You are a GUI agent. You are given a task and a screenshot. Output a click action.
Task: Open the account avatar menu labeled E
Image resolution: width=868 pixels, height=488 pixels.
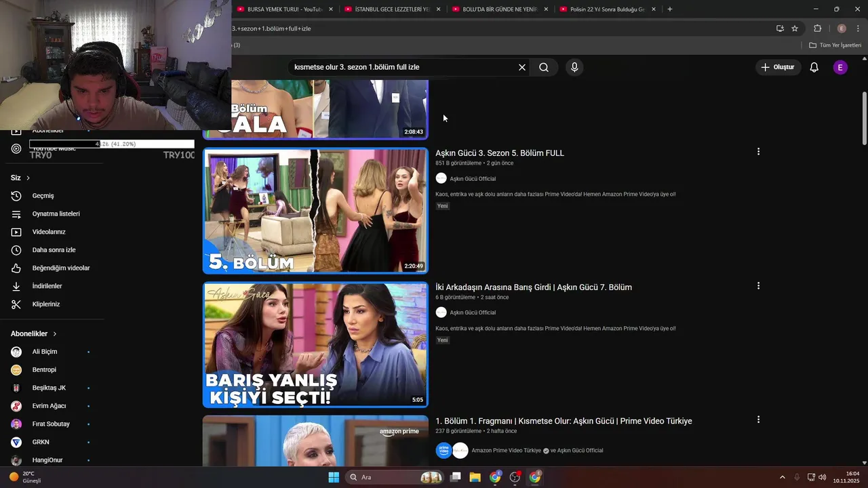tap(840, 67)
